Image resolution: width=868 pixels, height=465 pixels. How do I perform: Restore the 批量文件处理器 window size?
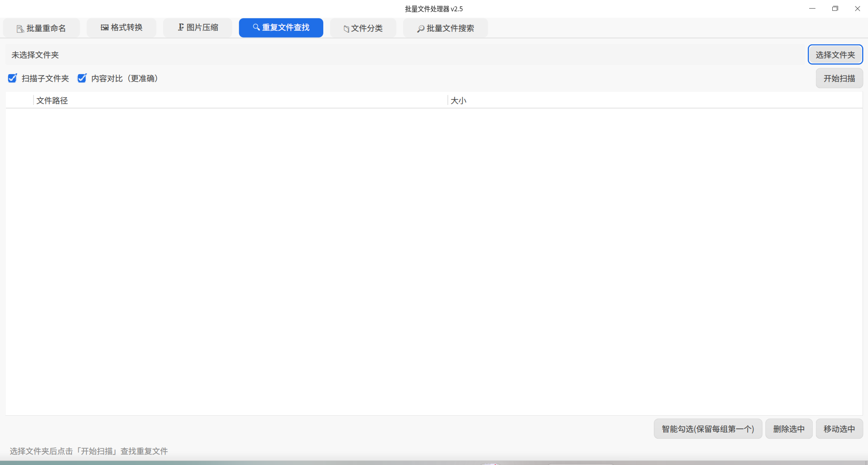point(835,9)
